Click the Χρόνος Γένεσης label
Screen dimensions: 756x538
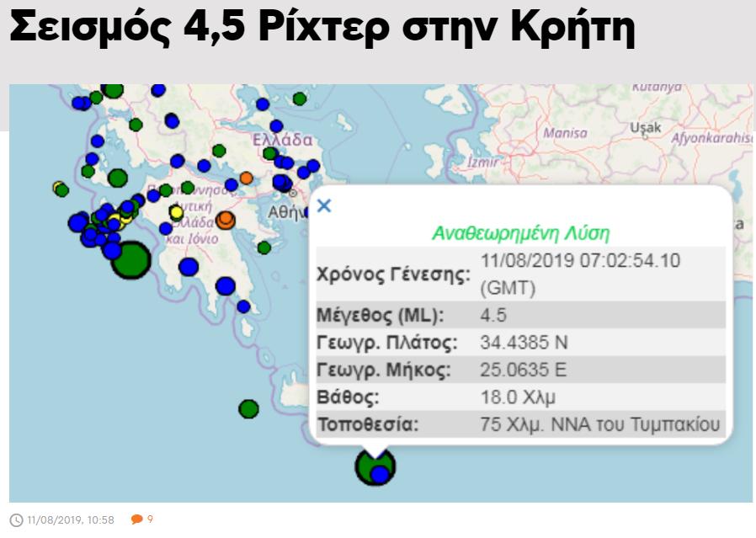pos(393,274)
